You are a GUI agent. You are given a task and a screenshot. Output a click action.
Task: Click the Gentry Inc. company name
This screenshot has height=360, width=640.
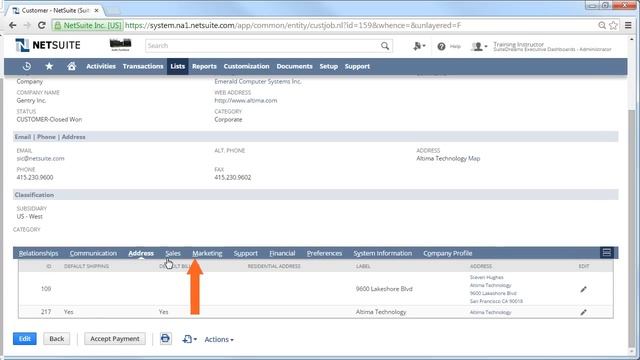click(x=31, y=100)
